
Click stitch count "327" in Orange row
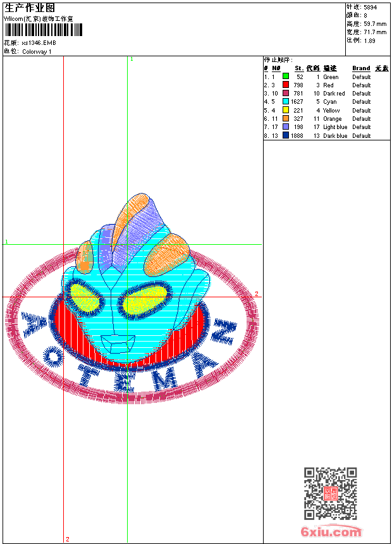298,119
